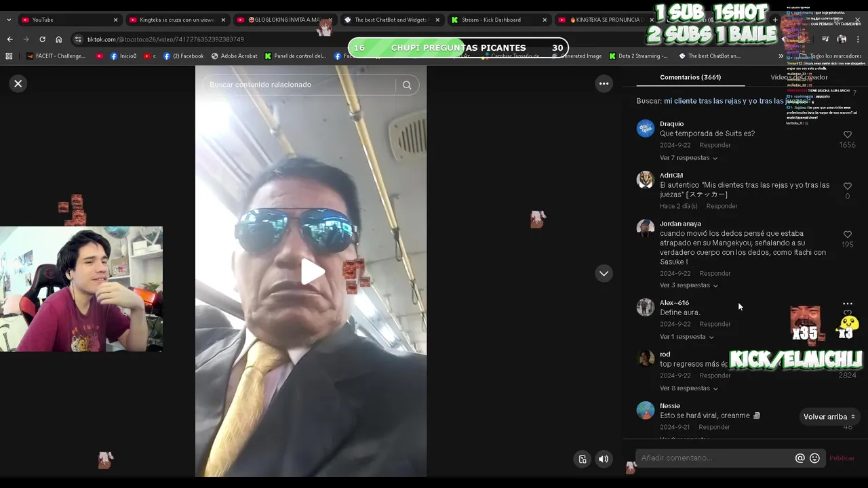Open 'Generated Image' bookmark
This screenshot has width=868, height=488.
(x=576, y=56)
